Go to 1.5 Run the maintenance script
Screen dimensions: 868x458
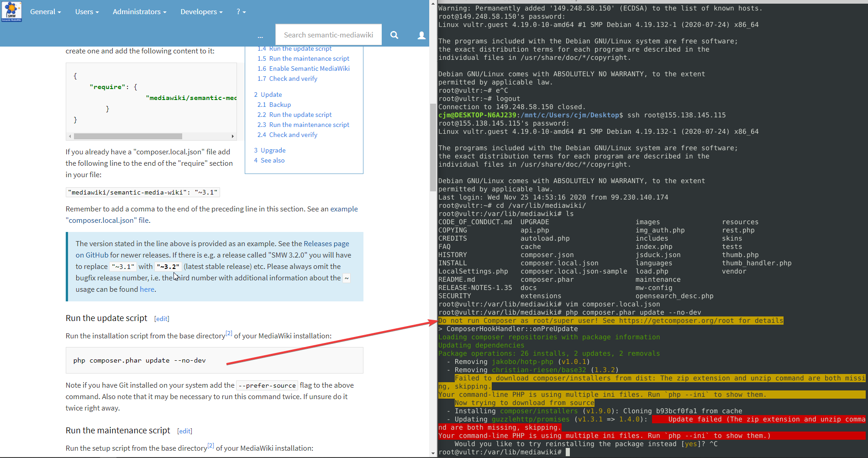coord(303,58)
